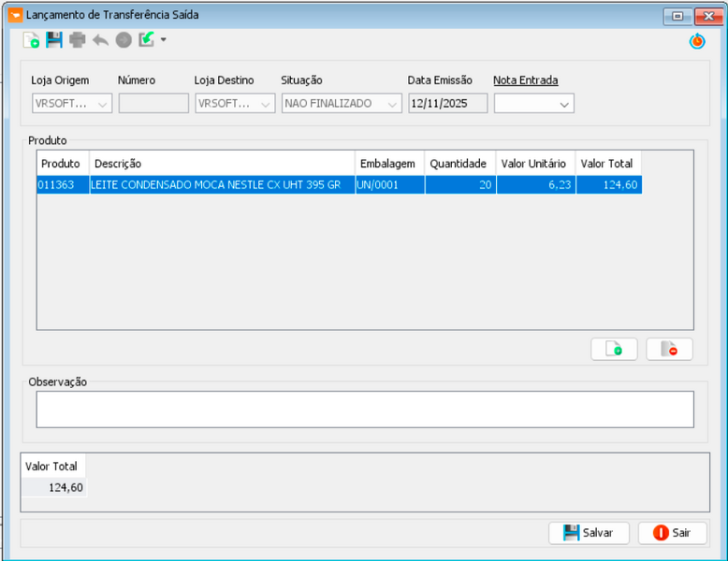Click the Salvar button
The height and width of the screenshot is (561, 728).
click(589, 533)
